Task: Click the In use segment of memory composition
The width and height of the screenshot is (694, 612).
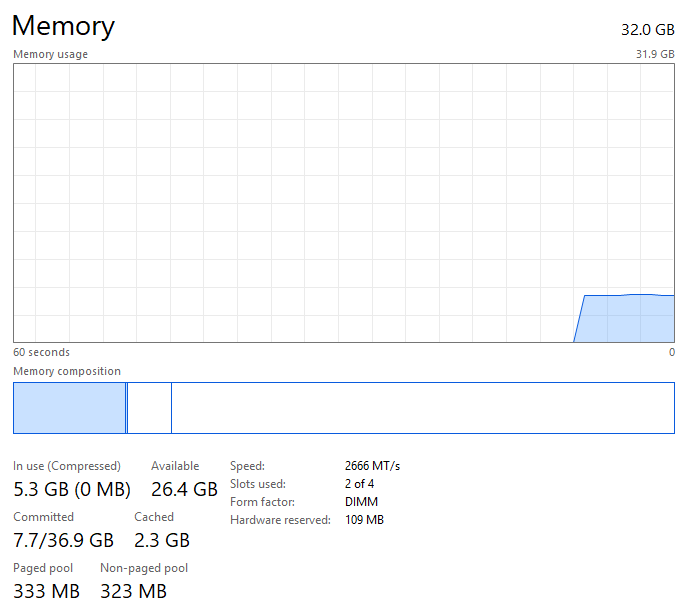Action: pos(69,408)
